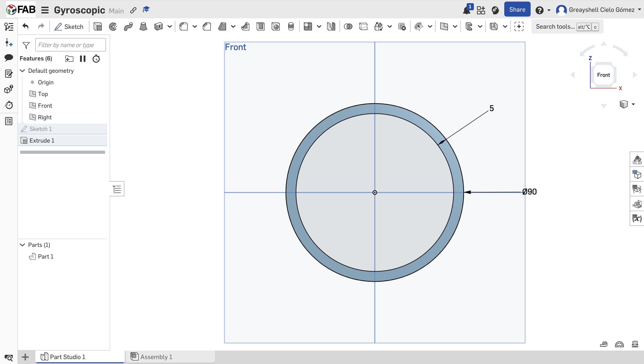Screen dimensions: 644x364
Task: Toggle the rollback bar pause icon
Action: point(83,59)
